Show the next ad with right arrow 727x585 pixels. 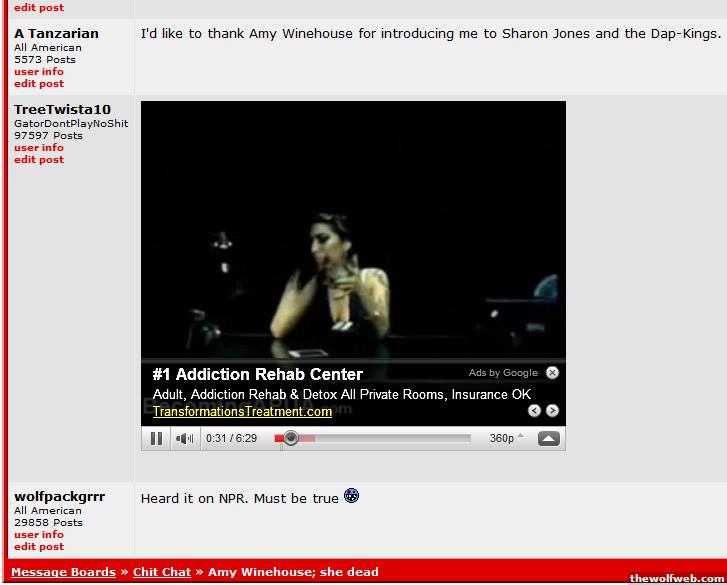[552, 411]
